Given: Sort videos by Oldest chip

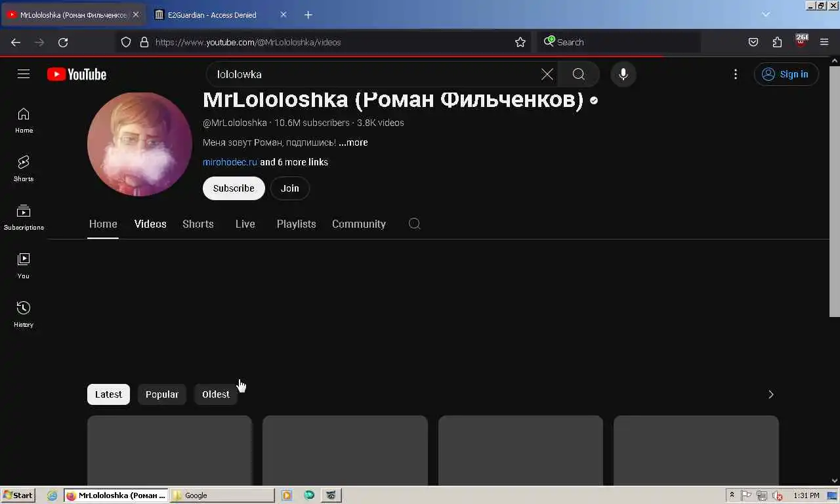Looking at the screenshot, I should click(216, 394).
